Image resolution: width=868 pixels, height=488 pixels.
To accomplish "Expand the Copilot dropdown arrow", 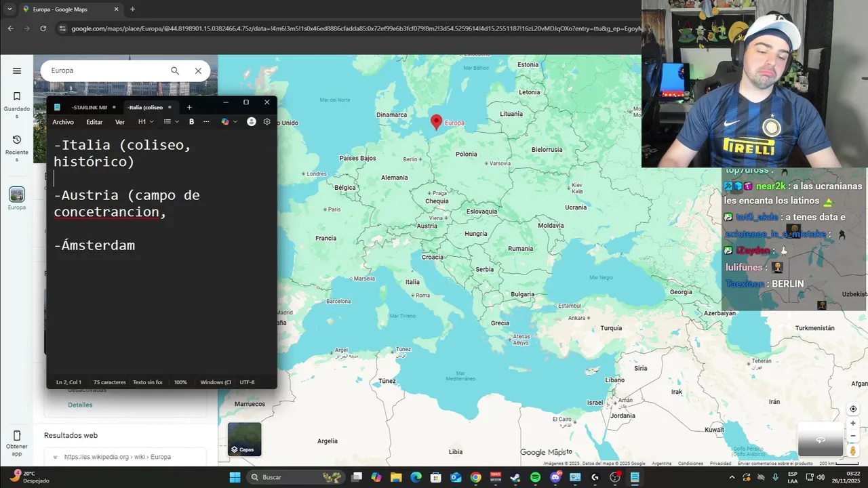I will point(235,122).
